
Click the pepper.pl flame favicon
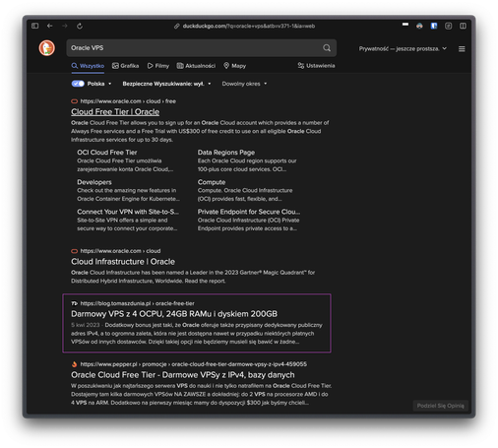pos(75,364)
